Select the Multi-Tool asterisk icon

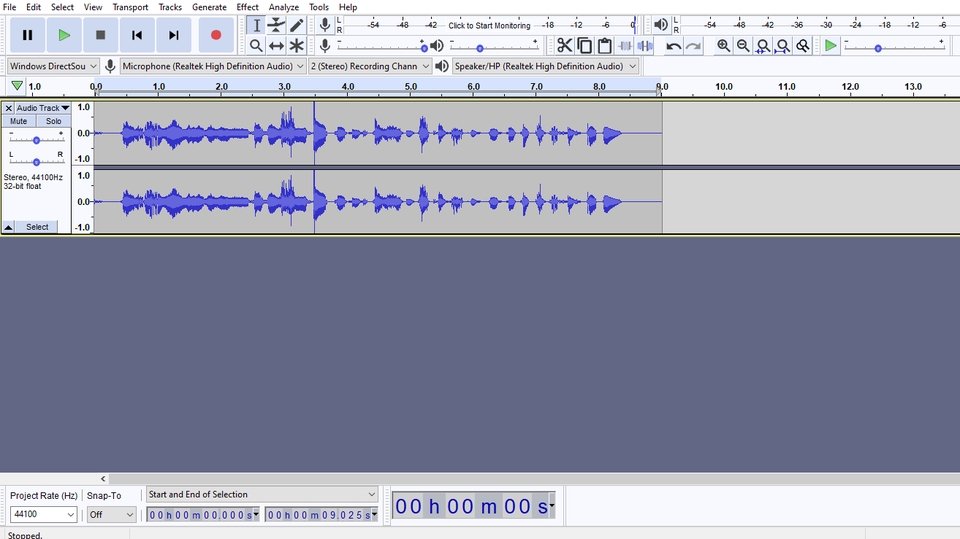tap(296, 45)
